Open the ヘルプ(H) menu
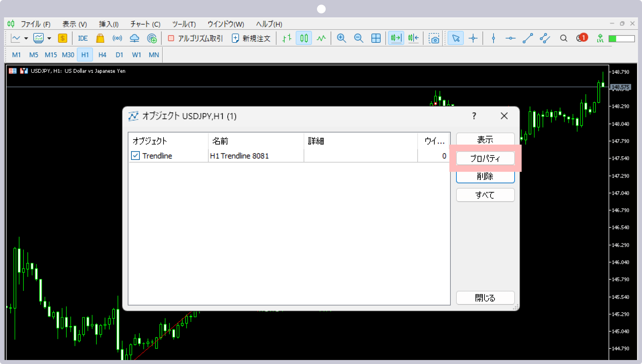This screenshot has width=642, height=364. 269,24
